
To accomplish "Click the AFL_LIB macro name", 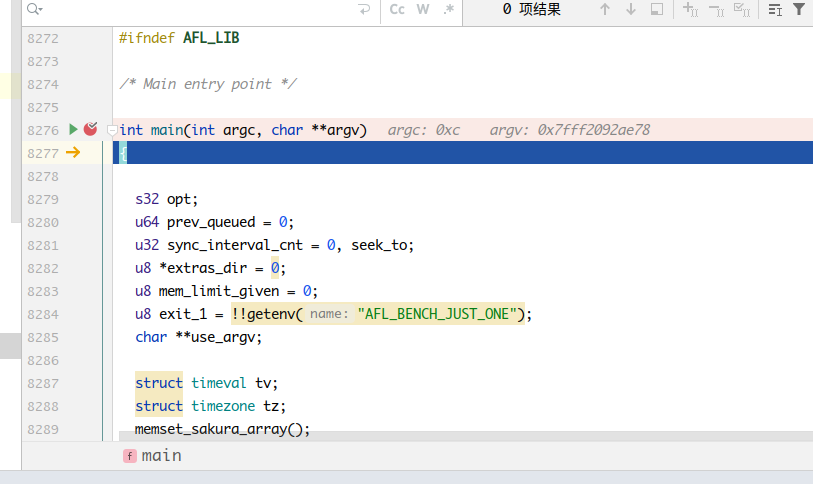I will [x=211, y=38].
